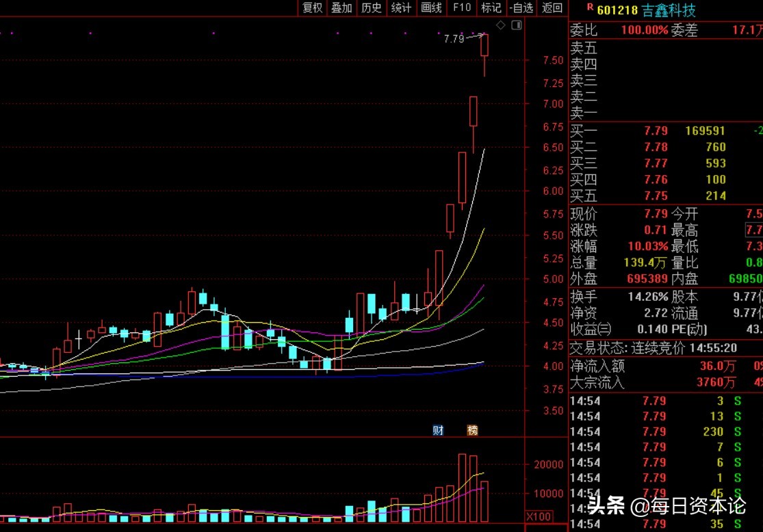Viewport: 763px width, 532px height.
Task: Click the stock name 吉鑫科技
Action: point(669,10)
